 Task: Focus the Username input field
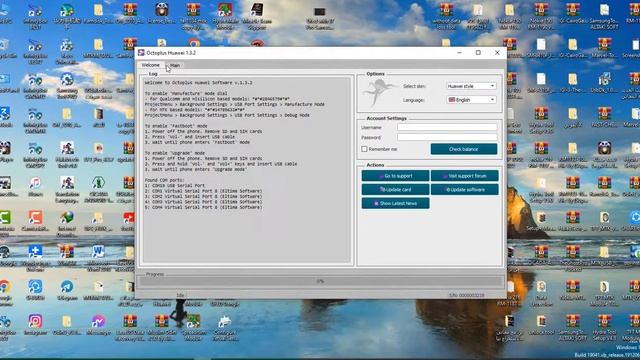(447, 127)
